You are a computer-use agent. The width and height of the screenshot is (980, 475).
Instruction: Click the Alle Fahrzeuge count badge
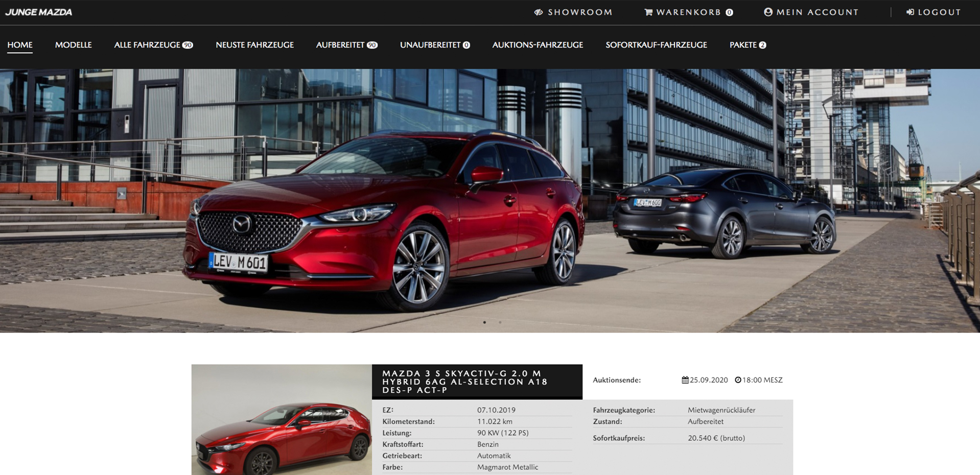click(x=188, y=45)
